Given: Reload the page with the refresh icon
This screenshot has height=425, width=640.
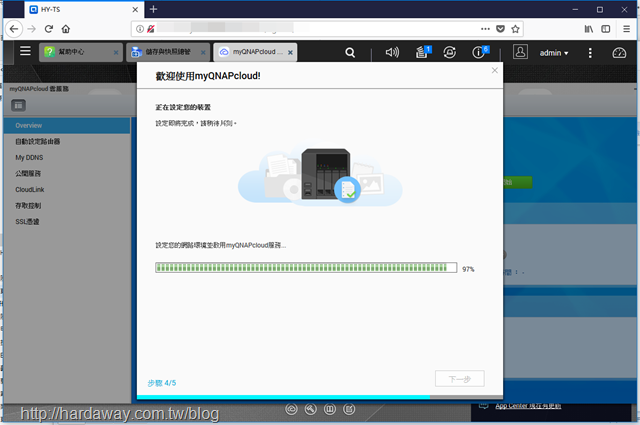Looking at the screenshot, I should [x=49, y=29].
